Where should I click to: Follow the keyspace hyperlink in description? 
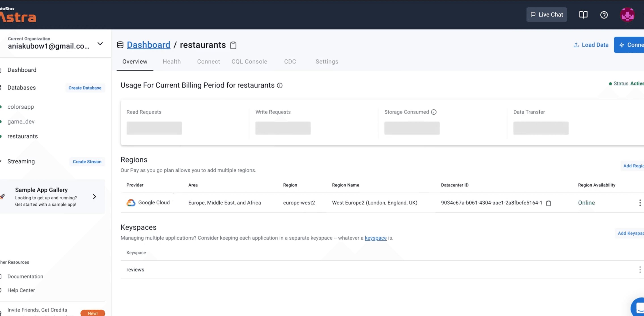pyautogui.click(x=375, y=238)
